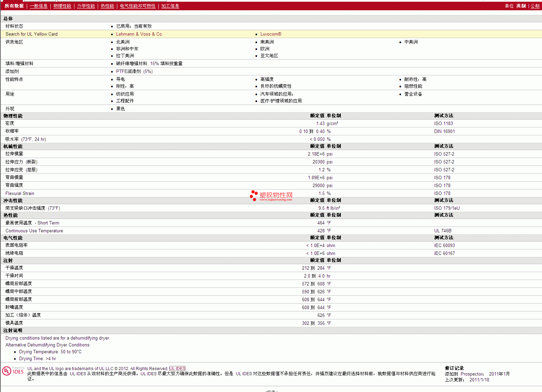Click the 已商用：当前有效 status text
Image resolution: width=542 pixels, height=392 pixels.
click(134, 26)
